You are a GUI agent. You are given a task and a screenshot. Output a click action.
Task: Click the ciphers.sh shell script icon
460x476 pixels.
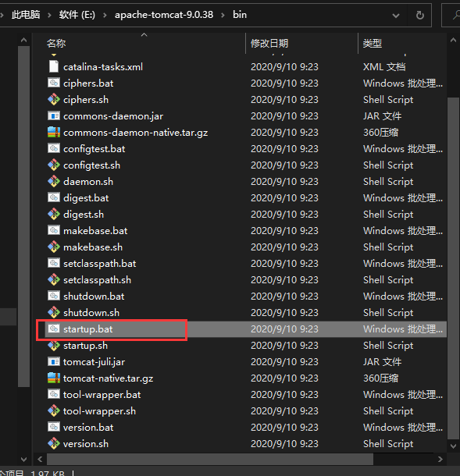[x=54, y=99]
